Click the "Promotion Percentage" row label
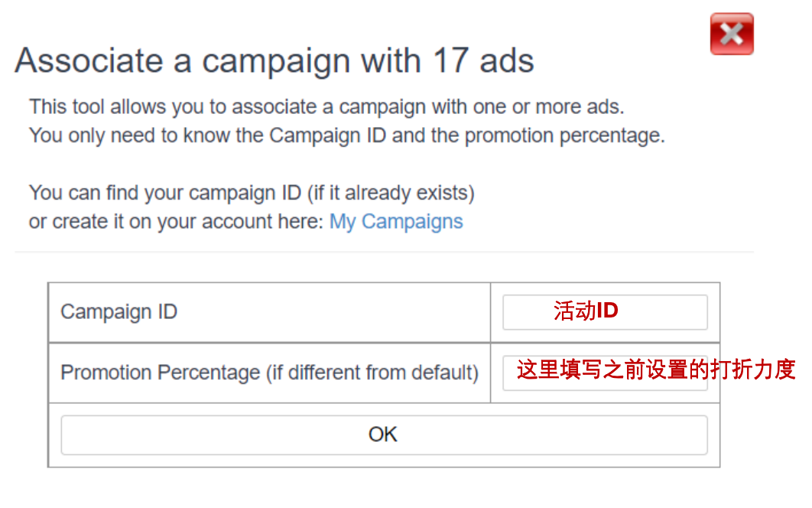This screenshot has width=812, height=508. click(161, 373)
